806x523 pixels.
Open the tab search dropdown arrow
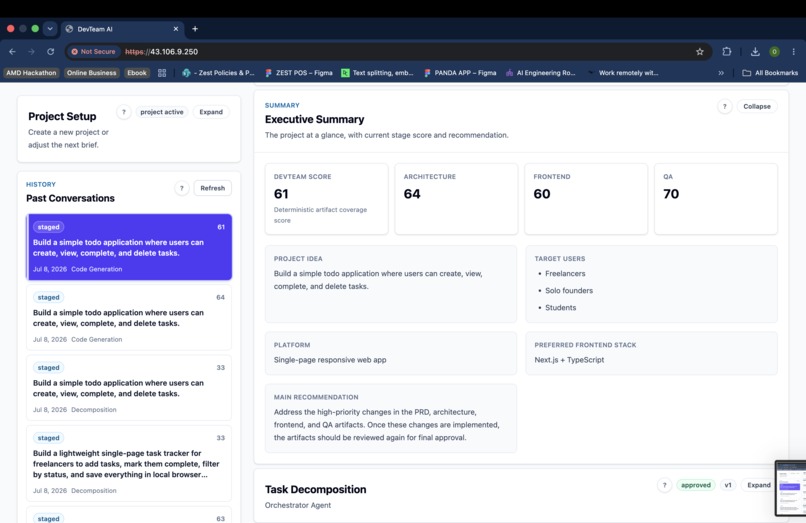tap(50, 29)
